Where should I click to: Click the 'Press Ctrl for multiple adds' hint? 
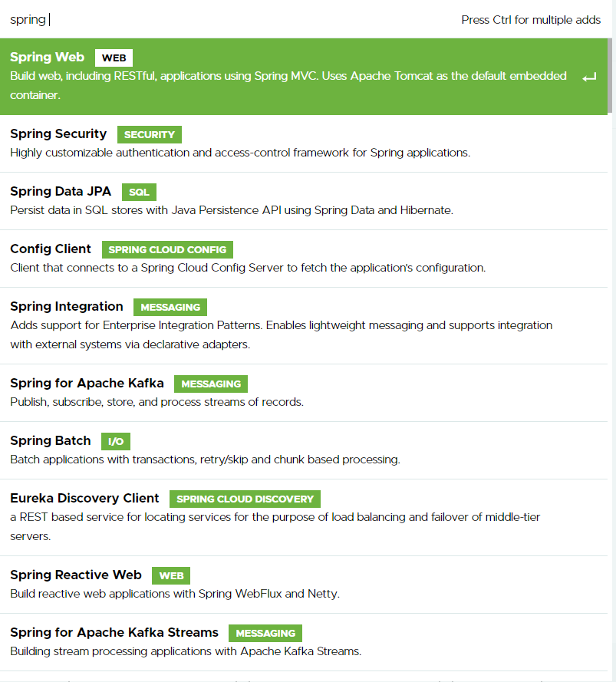(531, 20)
